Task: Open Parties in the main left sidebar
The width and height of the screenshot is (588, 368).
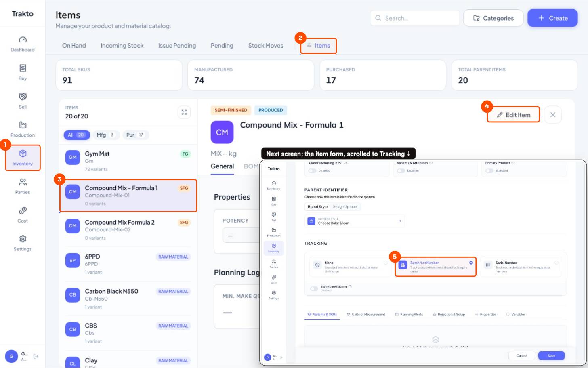Action: pyautogui.click(x=23, y=186)
